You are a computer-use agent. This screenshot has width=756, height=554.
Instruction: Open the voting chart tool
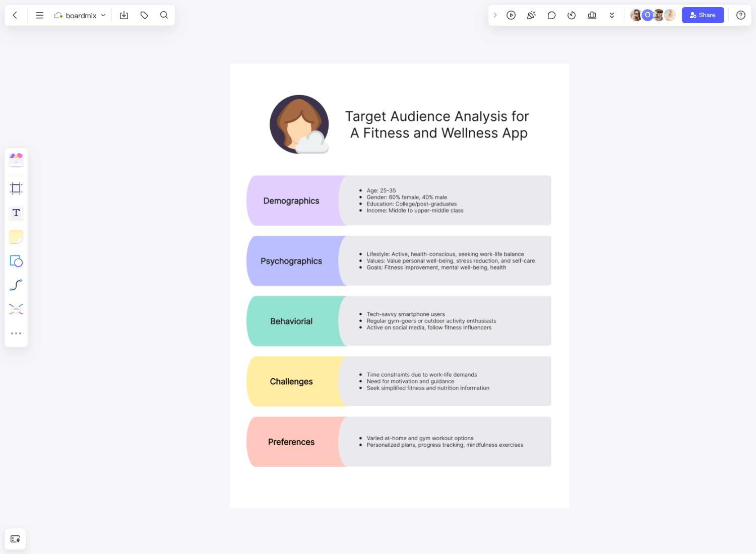(x=592, y=15)
